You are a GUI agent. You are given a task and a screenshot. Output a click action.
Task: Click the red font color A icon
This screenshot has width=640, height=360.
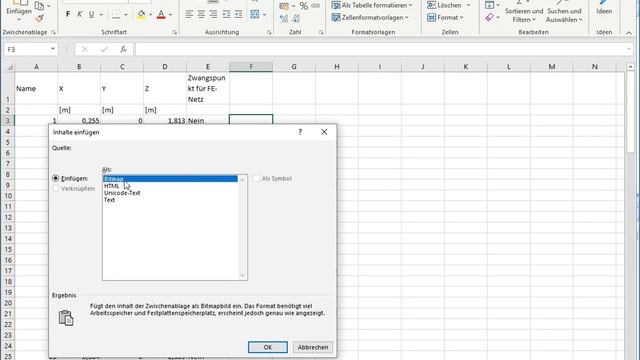161,15
